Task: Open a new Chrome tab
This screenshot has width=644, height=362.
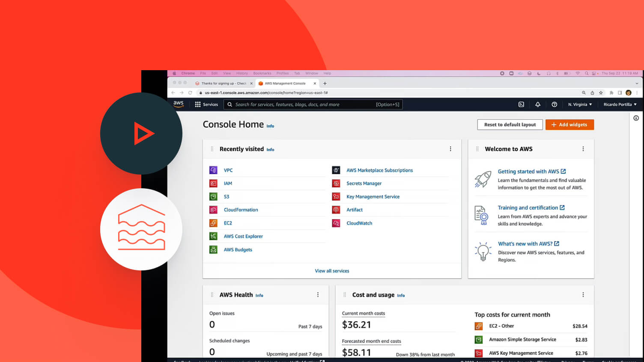Action: click(x=325, y=83)
